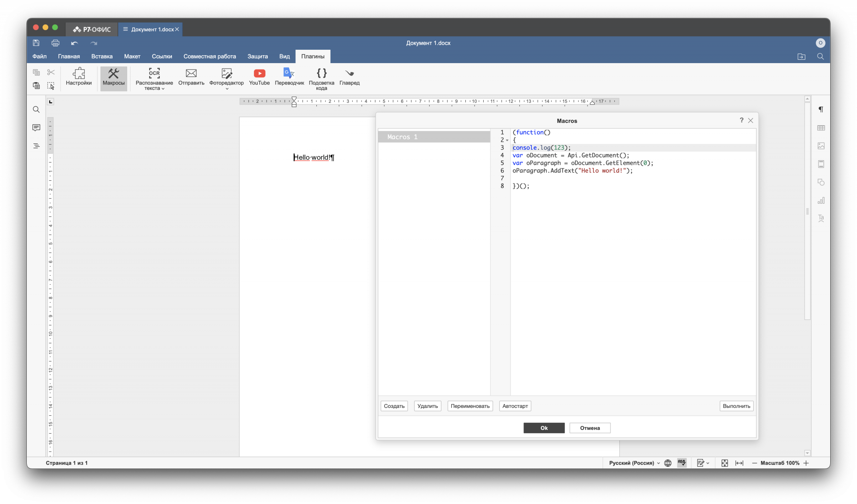Screen dimensions: 857x504
Task: Click Автостарт toggle for macro
Action: click(514, 406)
